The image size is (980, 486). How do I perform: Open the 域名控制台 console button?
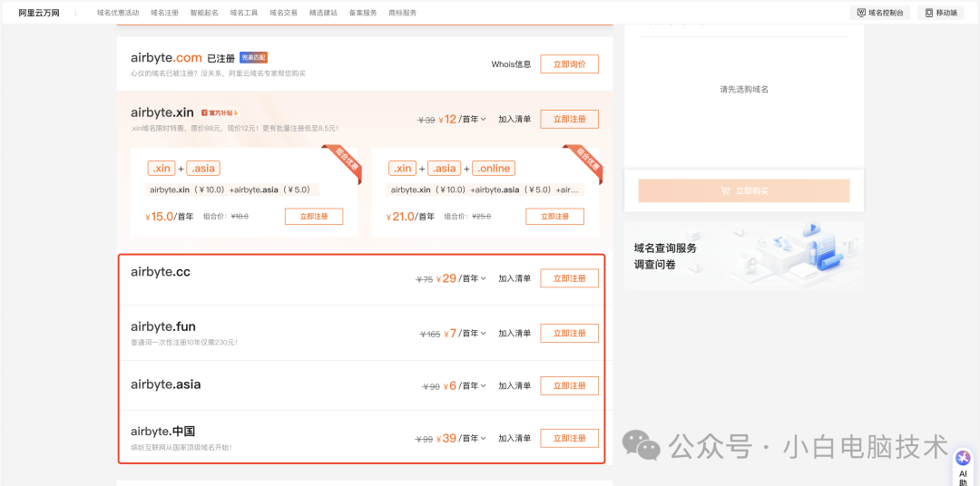[x=880, y=13]
